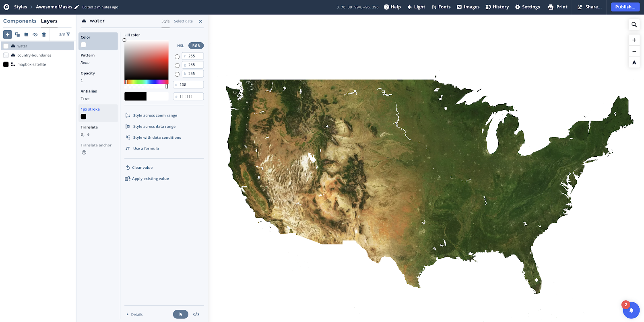Group layers into a folder
Image resolution: width=644 pixels, height=322 pixels.
pyautogui.click(x=26, y=35)
